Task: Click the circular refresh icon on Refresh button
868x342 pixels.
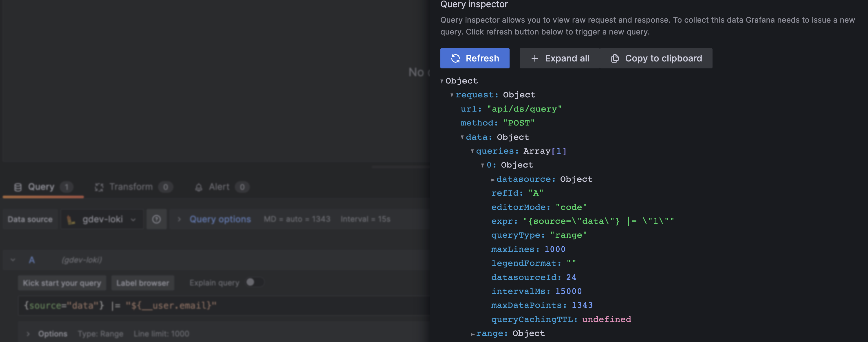Action: [455, 58]
